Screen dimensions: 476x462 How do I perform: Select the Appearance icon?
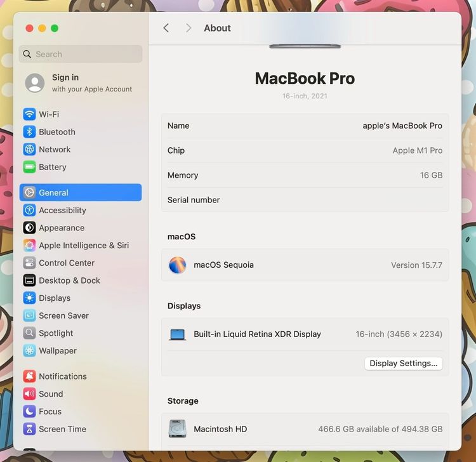[x=29, y=228]
